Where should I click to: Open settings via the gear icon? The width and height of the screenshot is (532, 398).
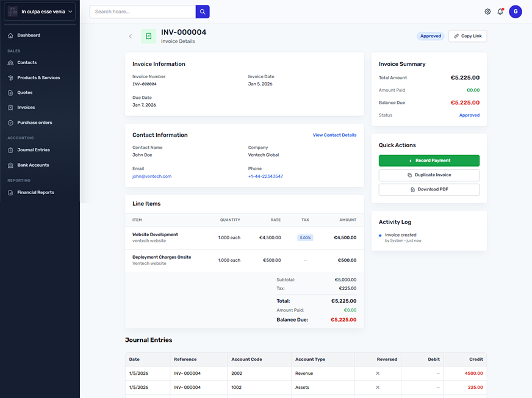click(x=487, y=12)
